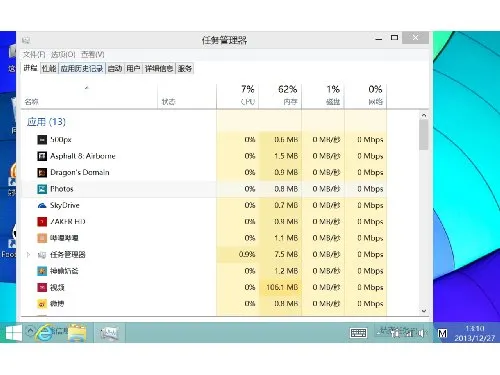Expand the 任务管理器 process row
This screenshot has width=500, height=375.
28,255
